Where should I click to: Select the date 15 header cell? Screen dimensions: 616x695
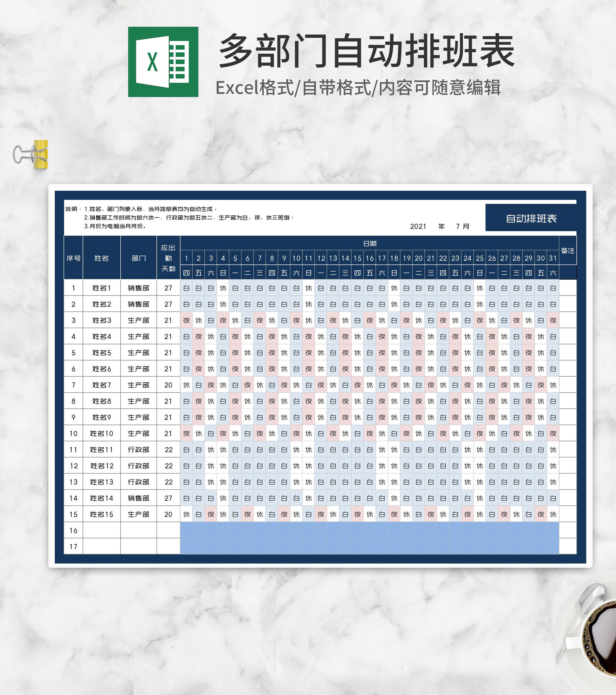point(357,258)
